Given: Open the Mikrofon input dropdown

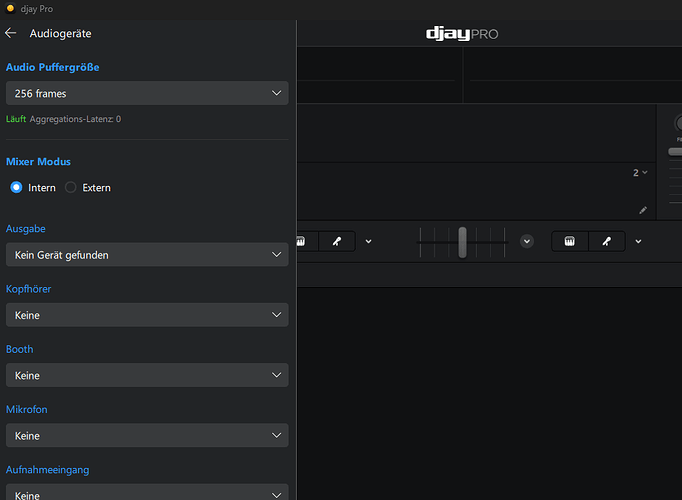Looking at the screenshot, I should pyautogui.click(x=147, y=436).
